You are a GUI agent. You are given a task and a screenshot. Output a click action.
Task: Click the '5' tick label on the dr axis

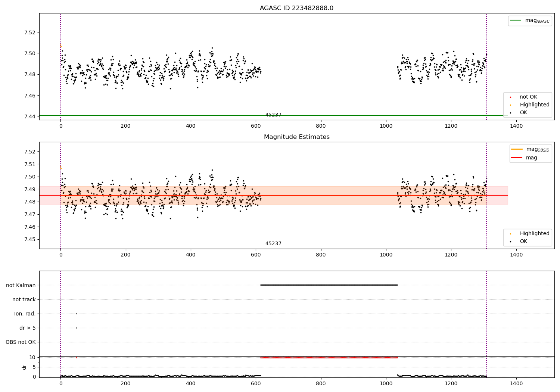[34, 367]
